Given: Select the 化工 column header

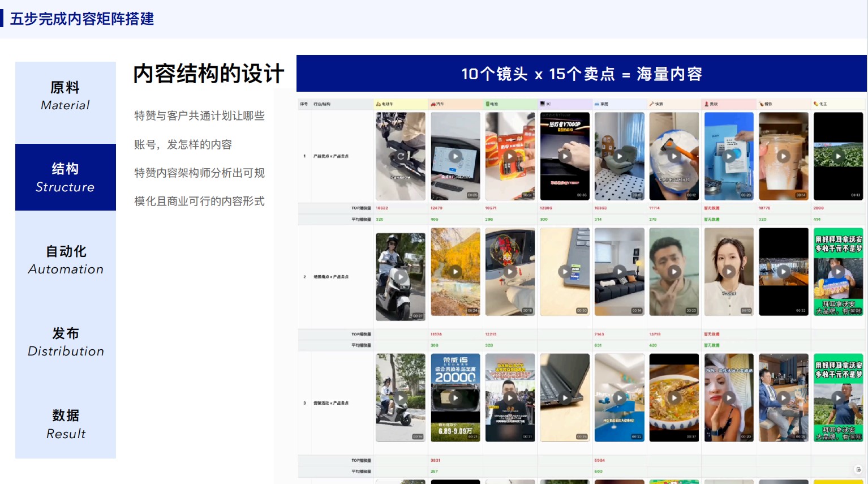Looking at the screenshot, I should pyautogui.click(x=837, y=104).
